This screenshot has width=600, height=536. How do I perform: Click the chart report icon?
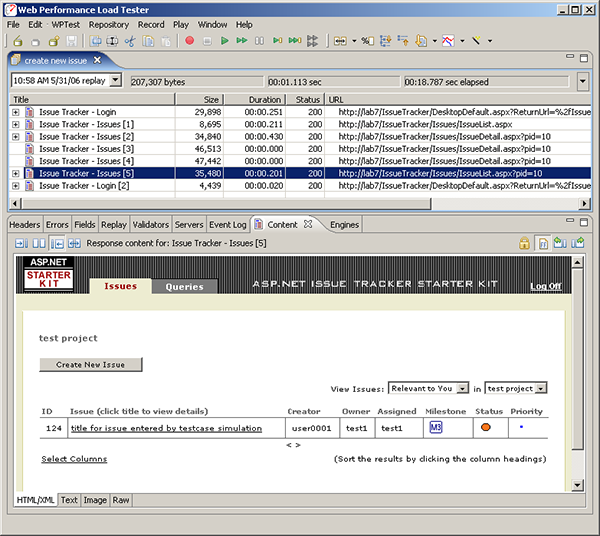(x=448, y=41)
